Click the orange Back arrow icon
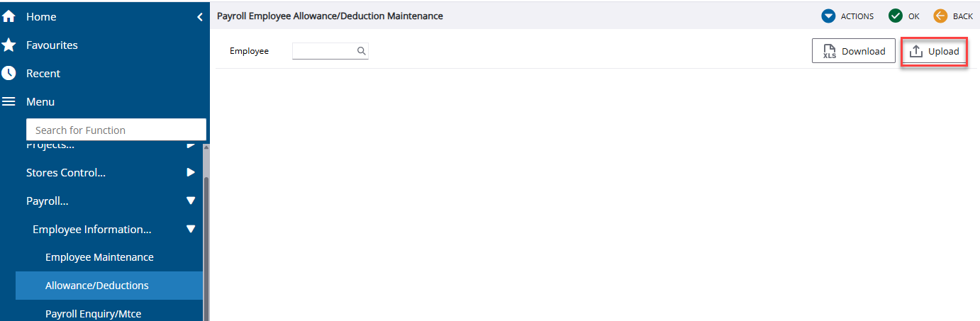 click(940, 16)
